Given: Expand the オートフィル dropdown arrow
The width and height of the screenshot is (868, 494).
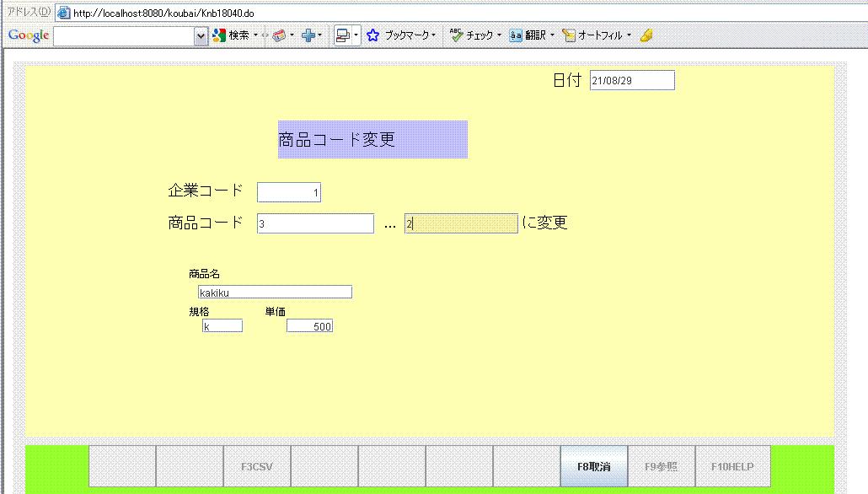Looking at the screenshot, I should (629, 35).
